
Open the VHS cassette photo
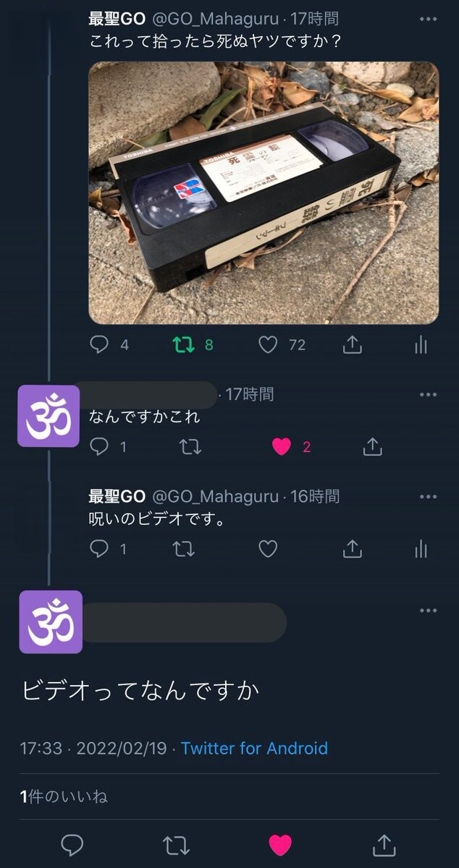click(x=264, y=192)
